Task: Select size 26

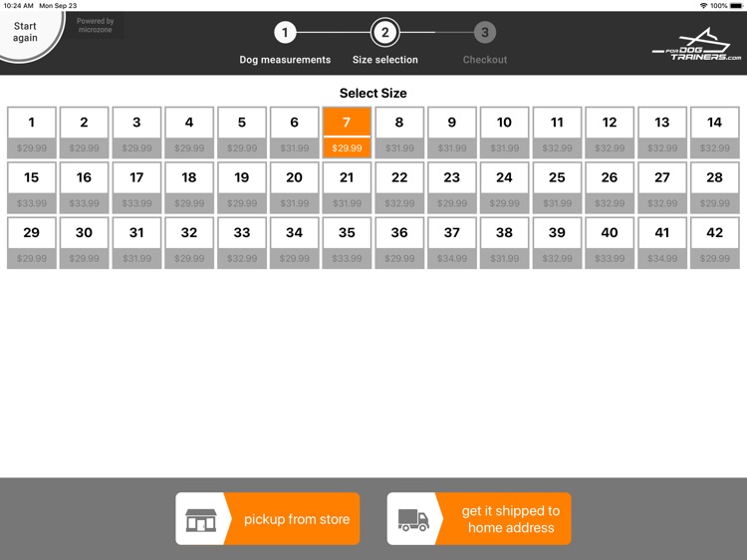Action: [610, 187]
